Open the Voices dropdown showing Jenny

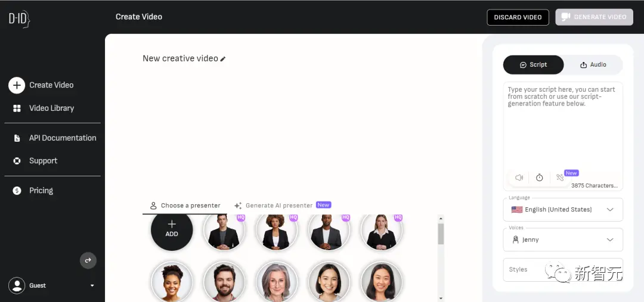pyautogui.click(x=563, y=239)
